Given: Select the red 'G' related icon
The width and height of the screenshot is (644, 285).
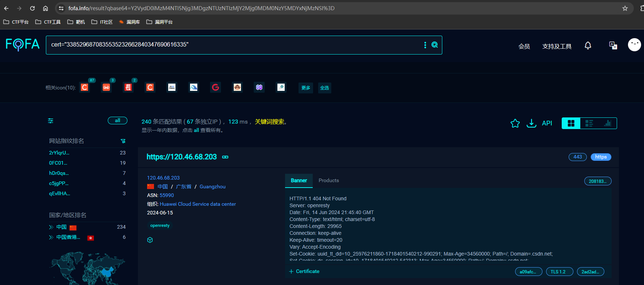Looking at the screenshot, I should pos(216,87).
